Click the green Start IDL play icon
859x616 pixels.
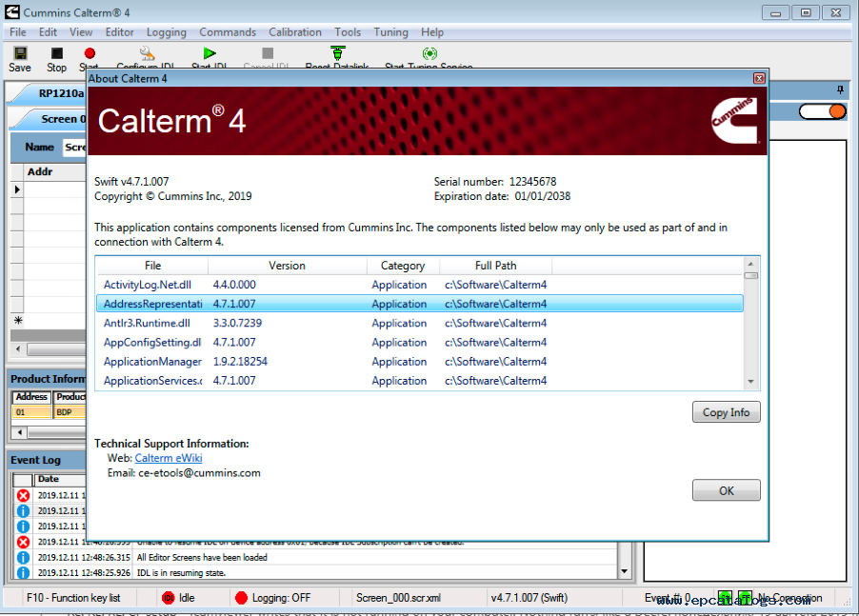[x=210, y=53]
